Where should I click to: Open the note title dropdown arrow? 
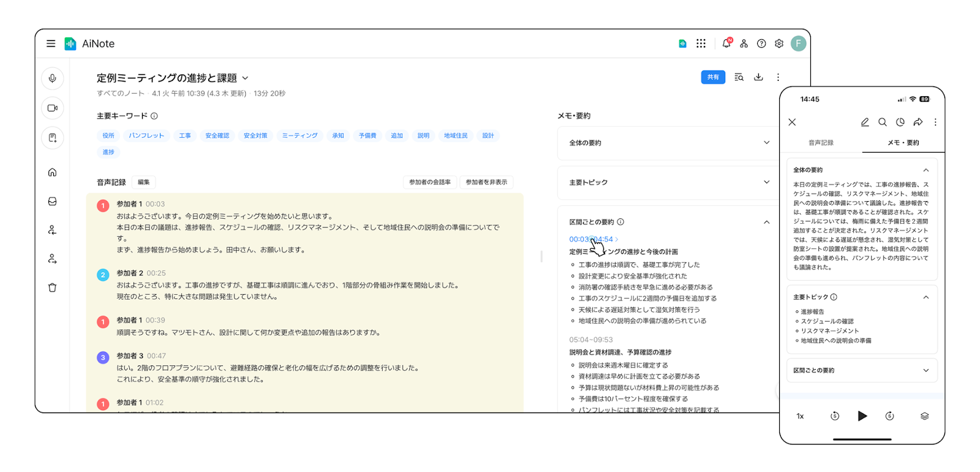[x=246, y=78]
